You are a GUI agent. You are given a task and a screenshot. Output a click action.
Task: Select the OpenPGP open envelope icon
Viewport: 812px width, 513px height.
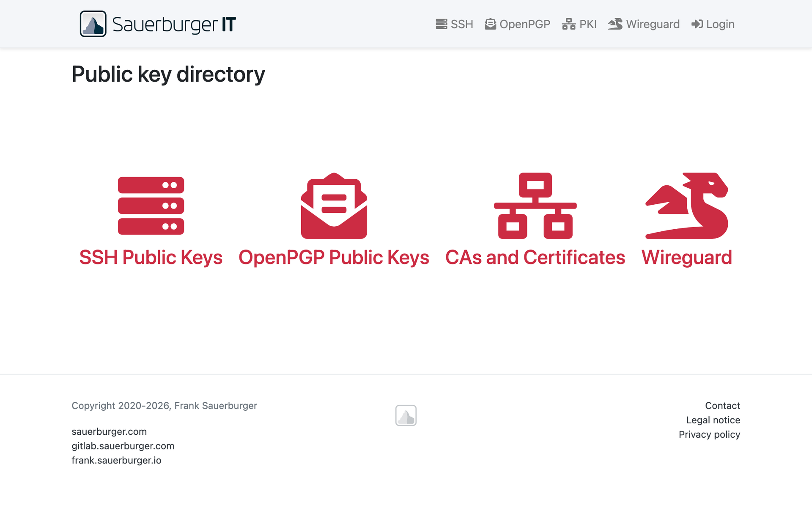(334, 206)
